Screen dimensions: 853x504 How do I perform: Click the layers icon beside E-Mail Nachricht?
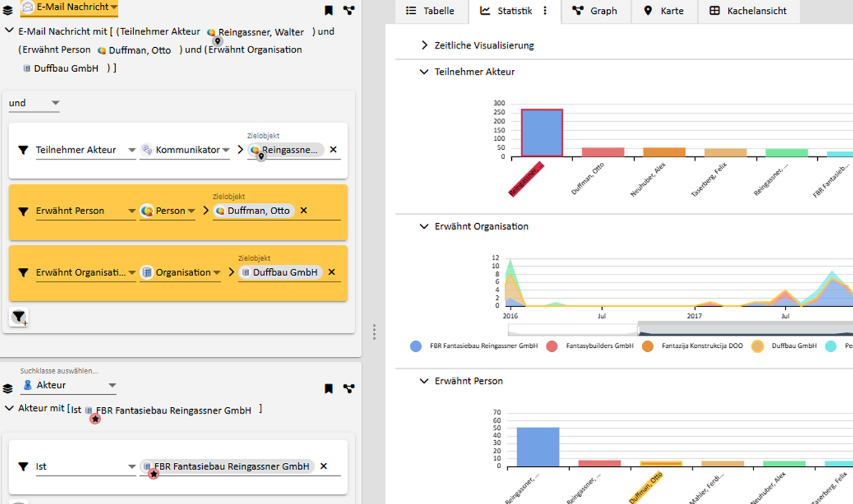coord(8,11)
